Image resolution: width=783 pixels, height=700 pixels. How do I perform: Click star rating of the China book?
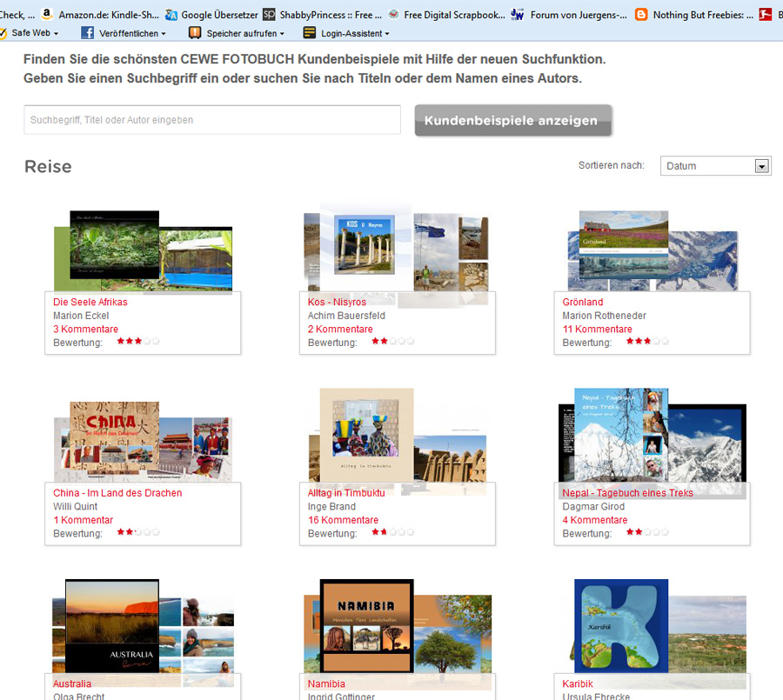[x=138, y=532]
